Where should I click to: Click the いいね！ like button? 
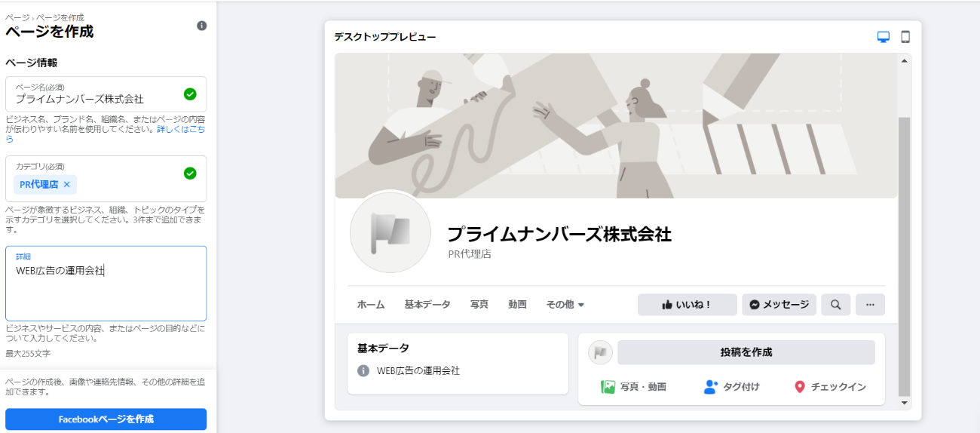click(x=687, y=305)
